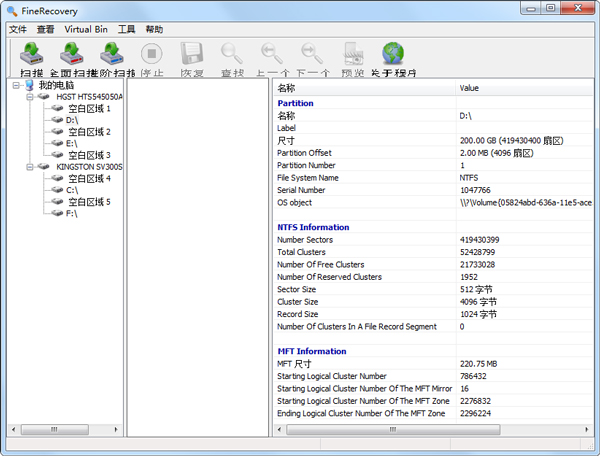The width and height of the screenshot is (600, 456).
Task: Go to Next (下一个) search result
Action: coord(312,55)
